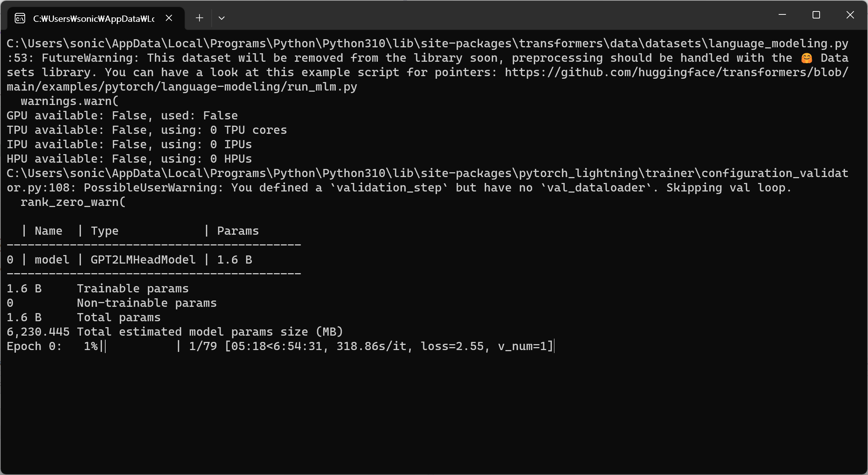This screenshot has height=475, width=868.
Task: Maximize the terminal window
Action: 816,15
